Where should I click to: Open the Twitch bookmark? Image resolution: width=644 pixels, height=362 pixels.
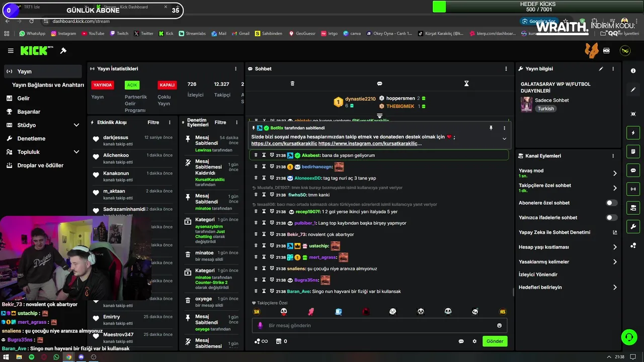pos(119,34)
